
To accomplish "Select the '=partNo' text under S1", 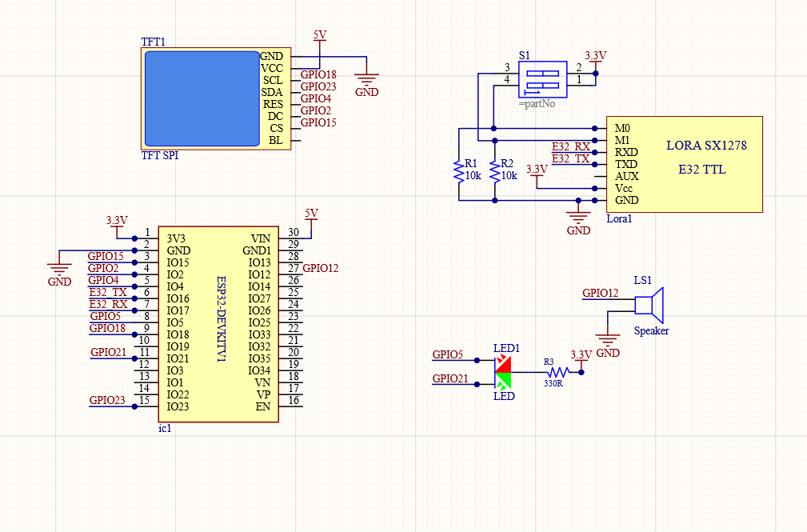I will [537, 103].
